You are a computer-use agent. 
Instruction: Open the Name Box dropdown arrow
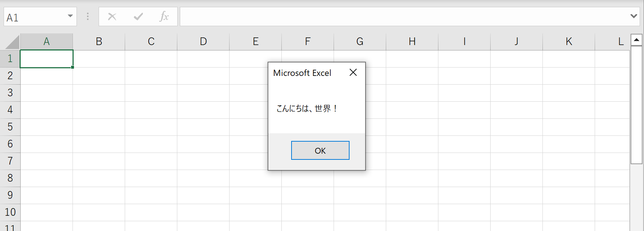[70, 16]
